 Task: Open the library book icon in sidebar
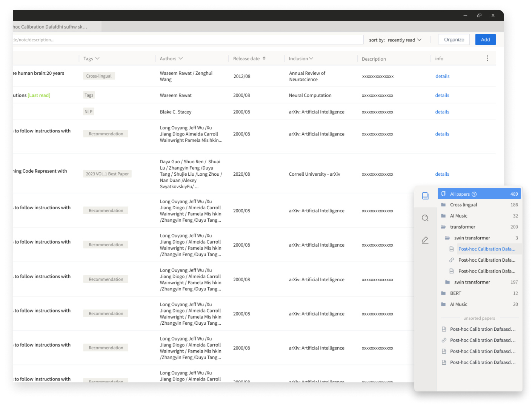point(425,196)
